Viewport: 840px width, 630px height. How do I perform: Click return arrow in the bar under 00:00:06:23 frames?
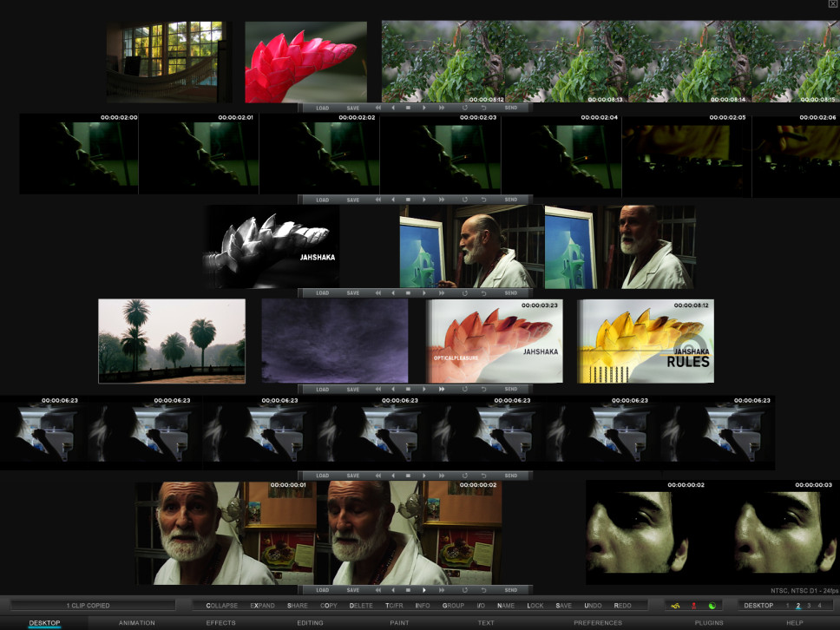[483, 476]
